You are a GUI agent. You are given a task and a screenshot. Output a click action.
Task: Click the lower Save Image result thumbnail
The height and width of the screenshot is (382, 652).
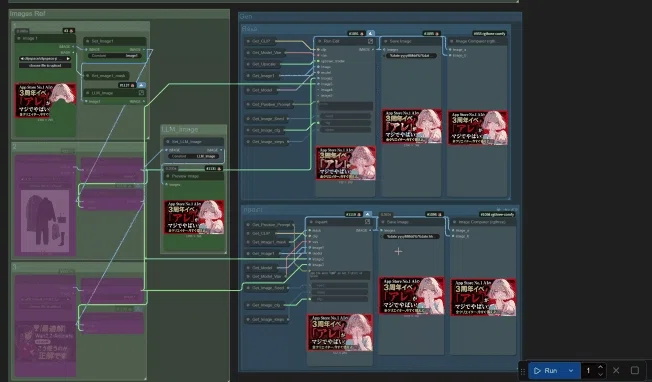click(x=411, y=296)
